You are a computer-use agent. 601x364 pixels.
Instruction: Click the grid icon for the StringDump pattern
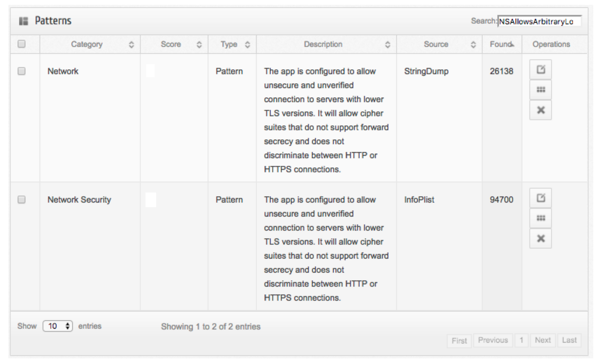[x=541, y=90]
